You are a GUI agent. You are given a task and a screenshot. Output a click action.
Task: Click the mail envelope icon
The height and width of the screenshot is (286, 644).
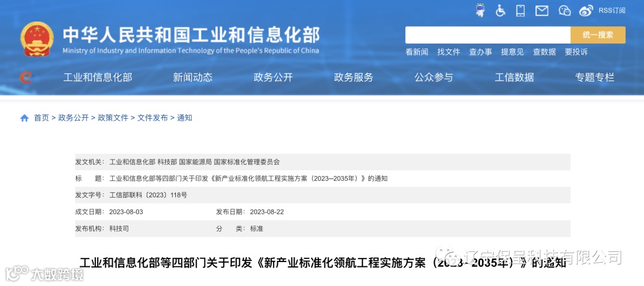541,11
